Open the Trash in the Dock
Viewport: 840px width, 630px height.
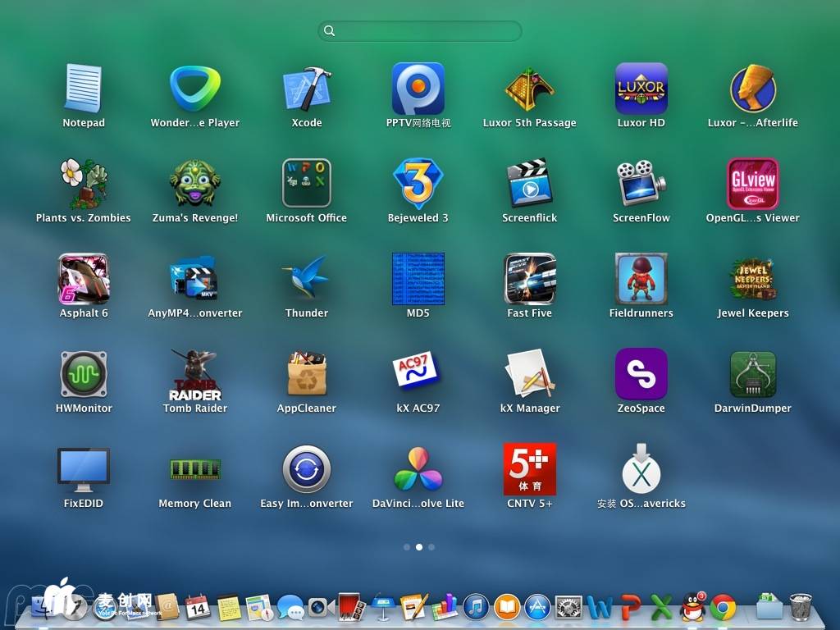801,608
